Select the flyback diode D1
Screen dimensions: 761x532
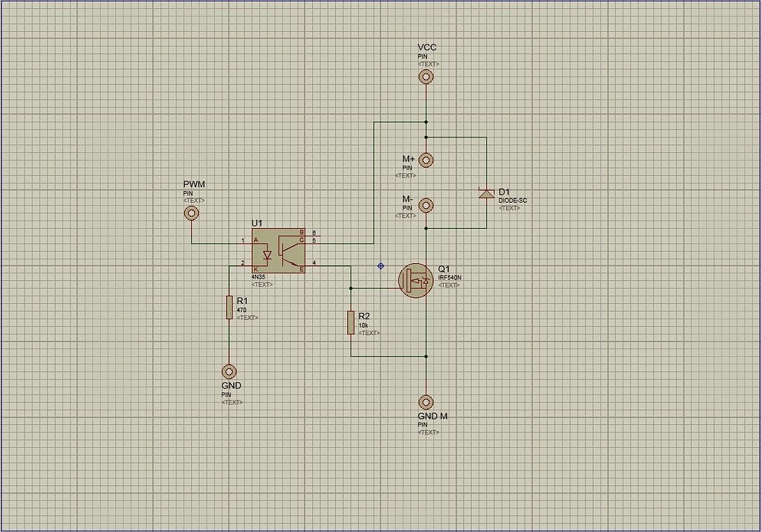[x=487, y=195]
